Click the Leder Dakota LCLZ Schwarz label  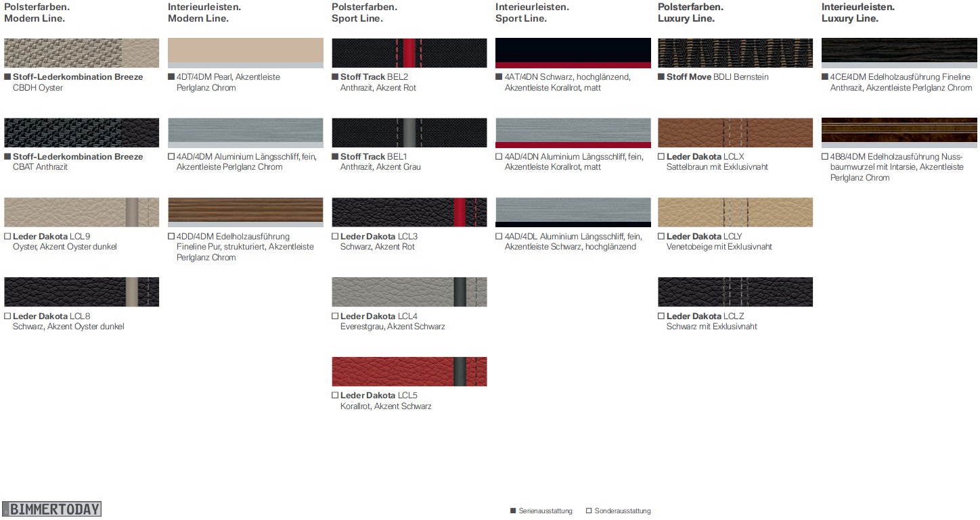711,321
